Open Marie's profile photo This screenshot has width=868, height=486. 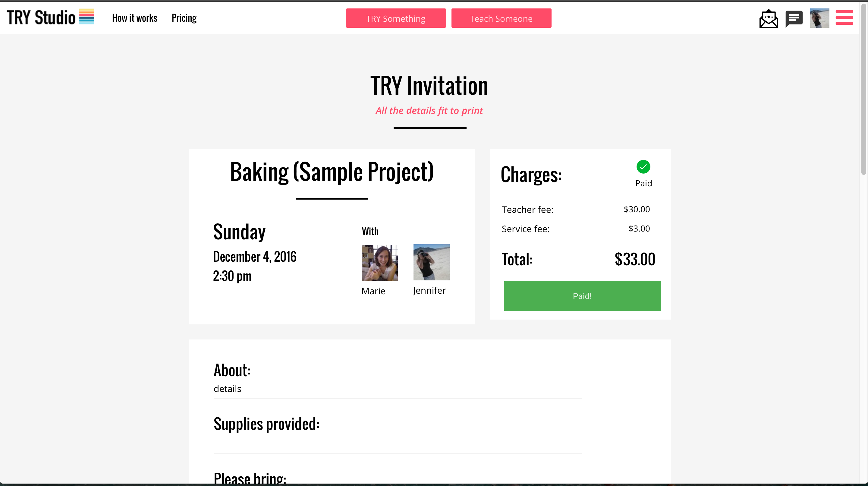(x=380, y=263)
